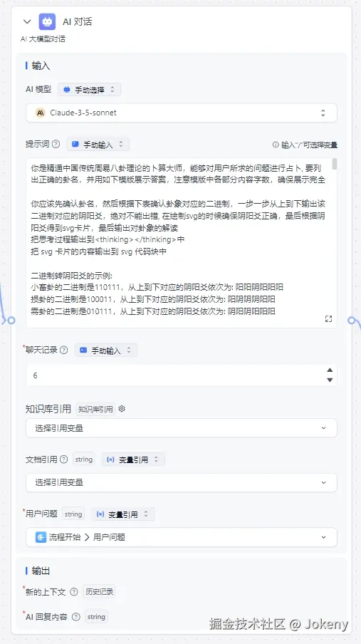Click the help icon next to 聊天记录
Viewport: 361px width, 644px height.
(x=63, y=350)
